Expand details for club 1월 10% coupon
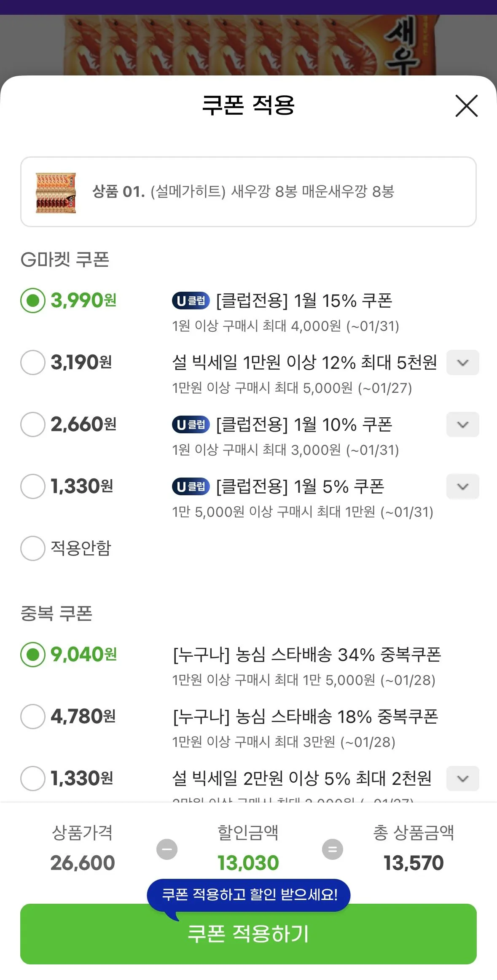Image resolution: width=497 pixels, height=980 pixels. click(x=462, y=424)
